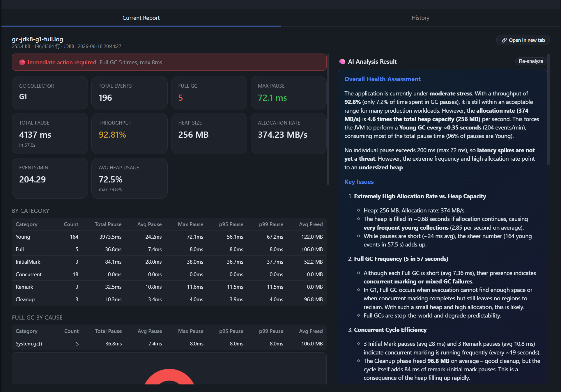Click the FULL GC BY CAUSE section heading
Image resolution: width=561 pixels, height=392 pixels.
[x=37, y=317]
